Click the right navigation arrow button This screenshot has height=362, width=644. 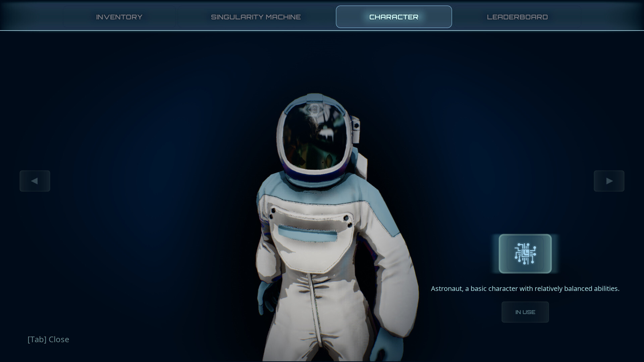pos(609,181)
